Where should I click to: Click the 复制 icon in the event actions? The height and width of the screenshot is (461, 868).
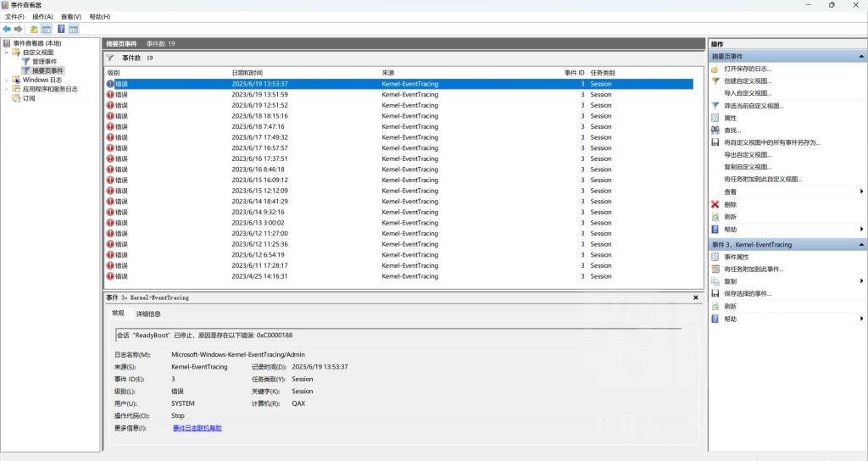tap(715, 281)
